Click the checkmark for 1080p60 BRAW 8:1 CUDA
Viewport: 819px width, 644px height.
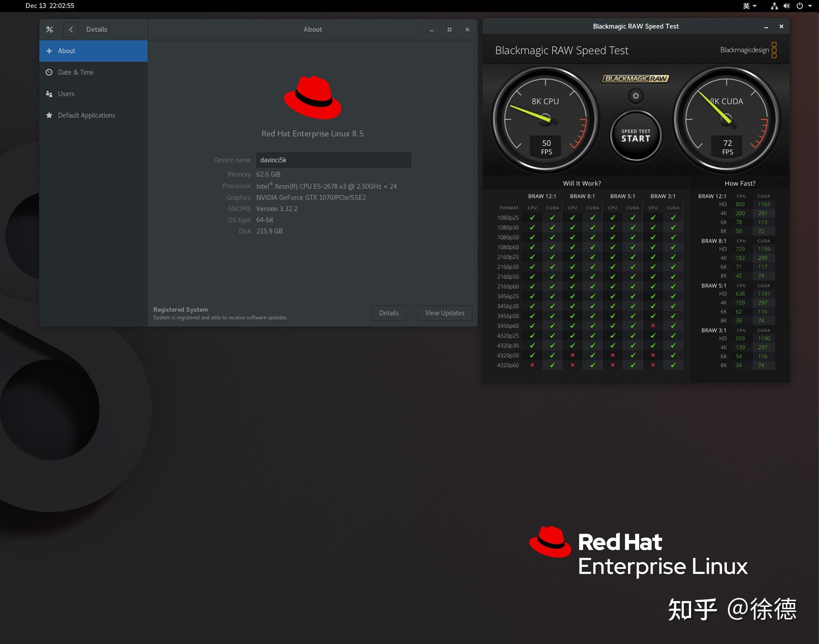coord(593,247)
